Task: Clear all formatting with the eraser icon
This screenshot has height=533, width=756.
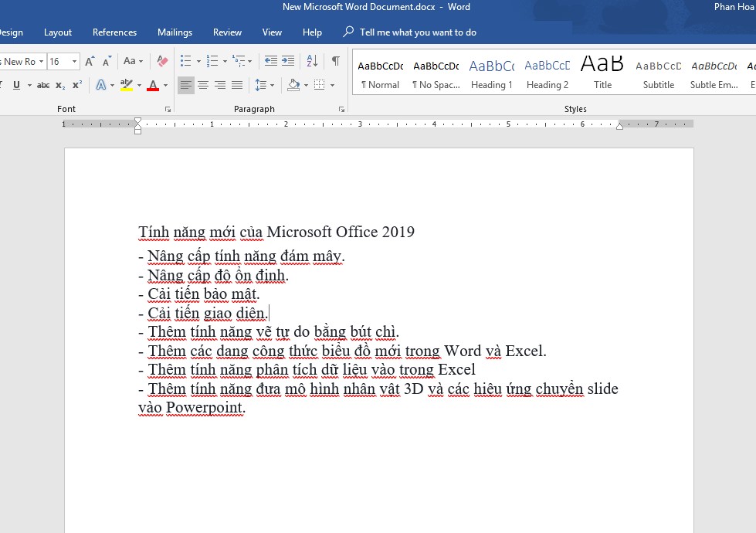Action: point(162,60)
